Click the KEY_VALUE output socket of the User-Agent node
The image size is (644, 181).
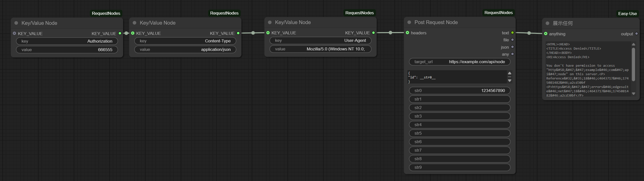pos(373,33)
